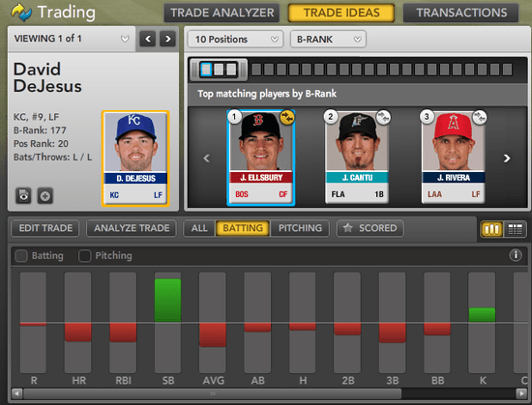Click the page slider handle in results strip

(x=219, y=70)
